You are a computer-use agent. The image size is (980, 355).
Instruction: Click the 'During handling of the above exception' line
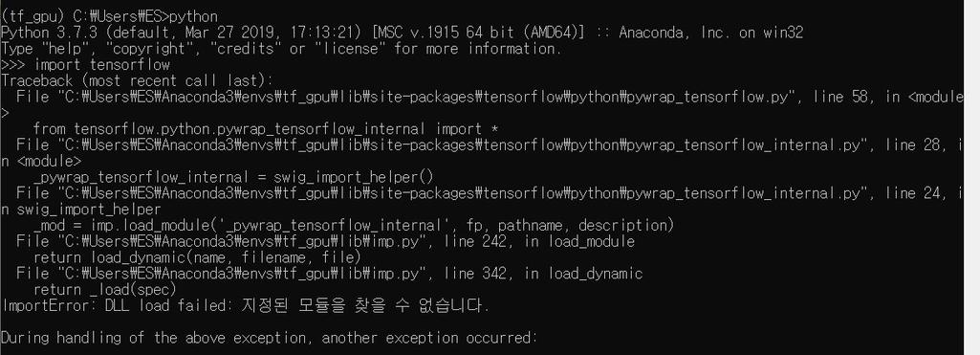coord(270,338)
